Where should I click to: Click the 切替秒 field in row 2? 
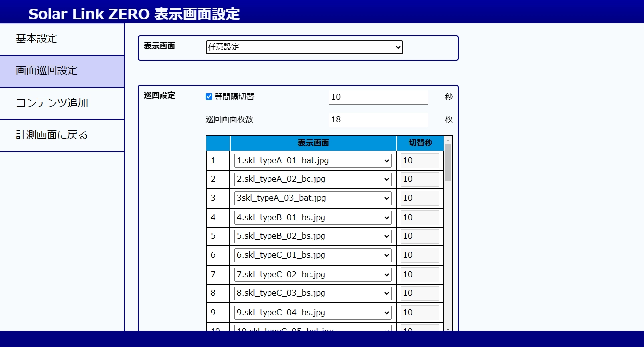tap(420, 179)
